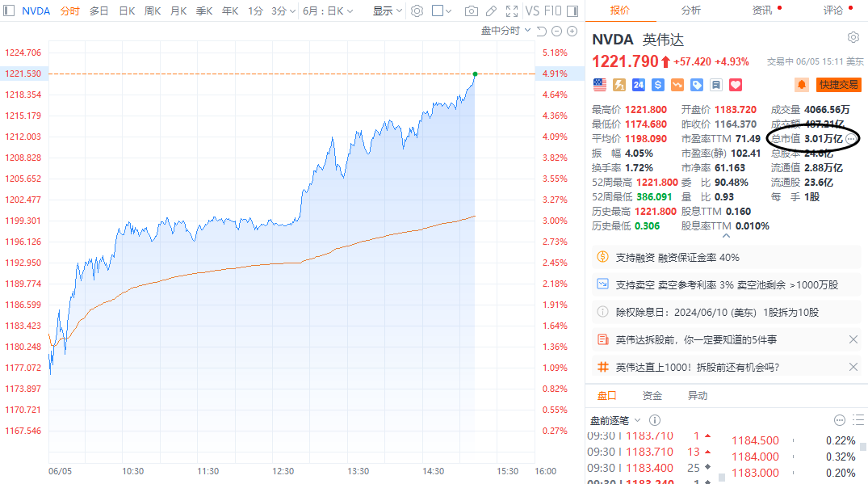868x484 pixels.
Task: Add NVDA to favorites with heart icon
Action: point(735,85)
